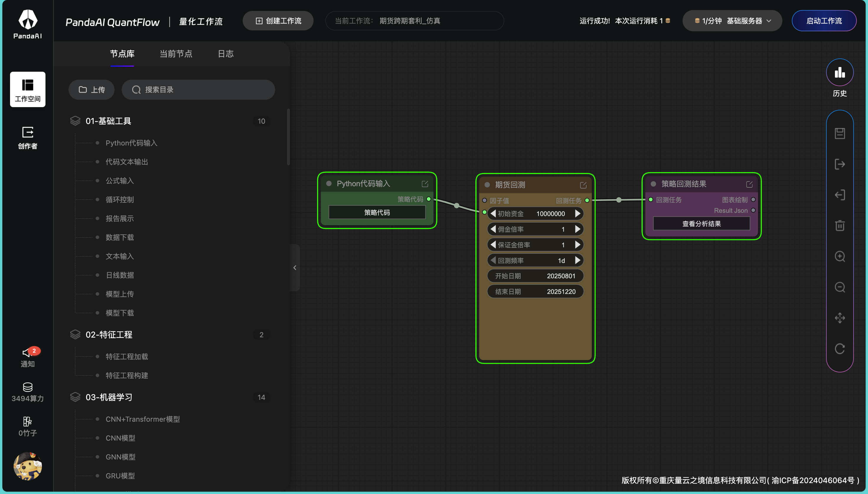Collapse the left node library panel chevron
868x494 pixels.
click(x=295, y=268)
